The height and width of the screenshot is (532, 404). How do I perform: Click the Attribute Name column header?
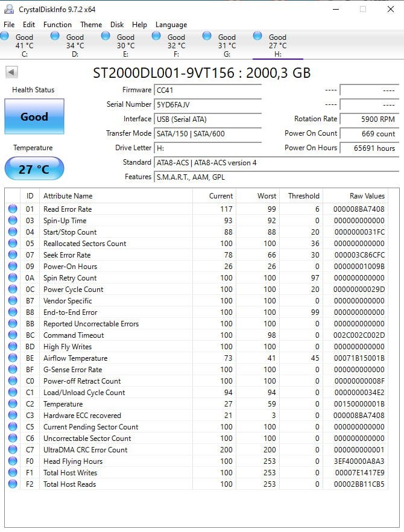(116, 196)
